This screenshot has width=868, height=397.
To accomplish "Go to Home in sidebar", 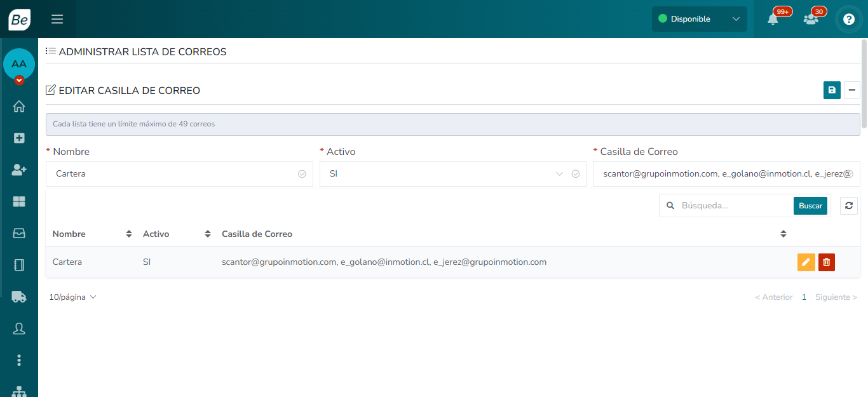I will click(x=19, y=106).
